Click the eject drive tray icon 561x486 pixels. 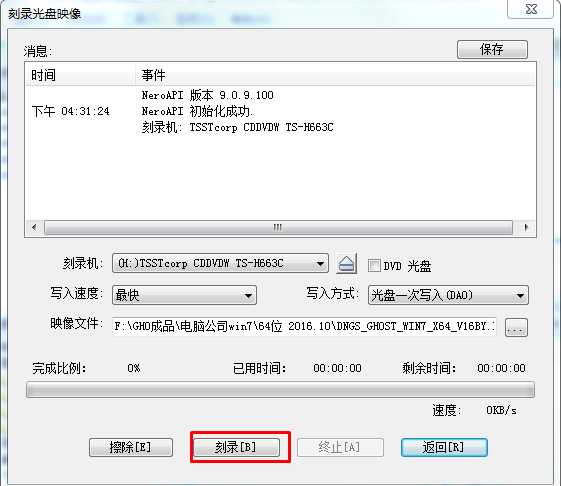coord(346,264)
